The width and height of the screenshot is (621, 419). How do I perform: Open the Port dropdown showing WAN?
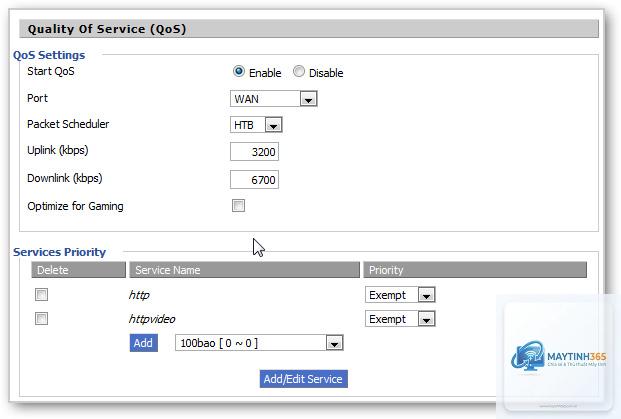[x=274, y=99]
